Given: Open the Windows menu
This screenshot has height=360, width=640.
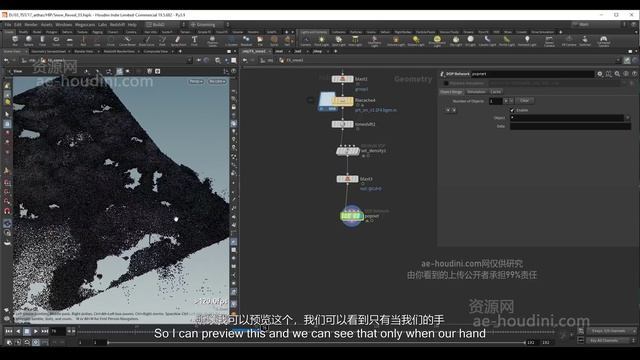Looking at the screenshot, I should 64,25.
